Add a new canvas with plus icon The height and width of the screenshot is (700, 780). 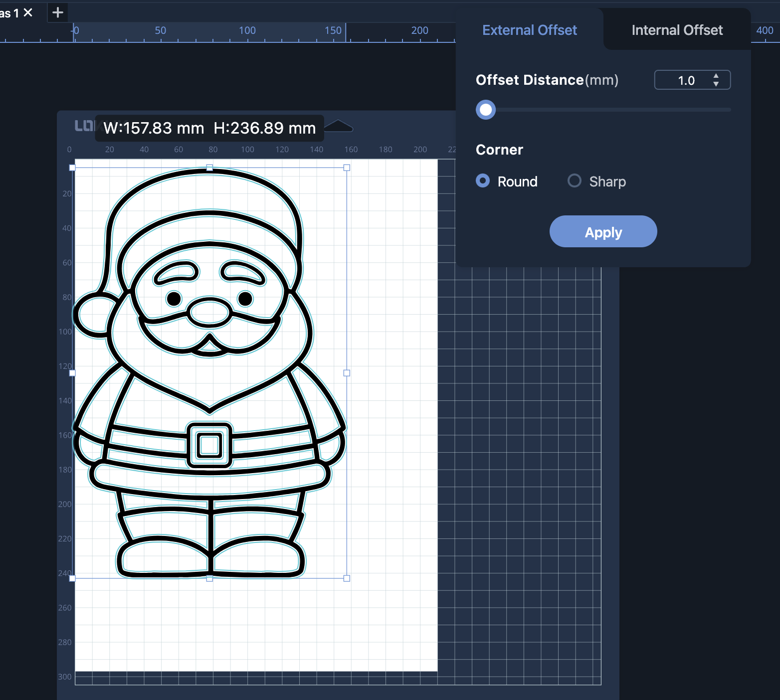(x=58, y=12)
